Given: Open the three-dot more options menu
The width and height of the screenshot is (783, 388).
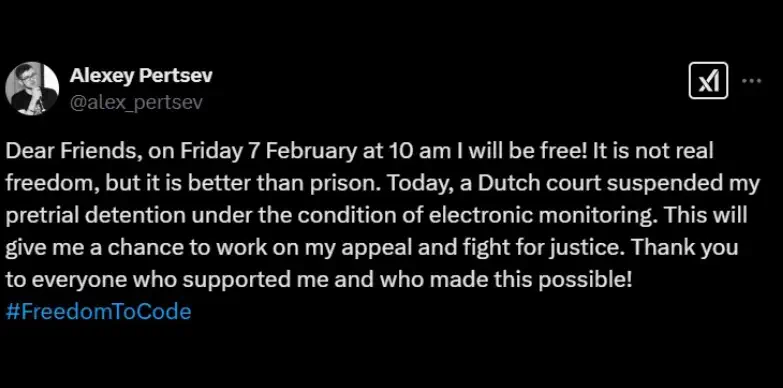Looking at the screenshot, I should click(x=751, y=80).
